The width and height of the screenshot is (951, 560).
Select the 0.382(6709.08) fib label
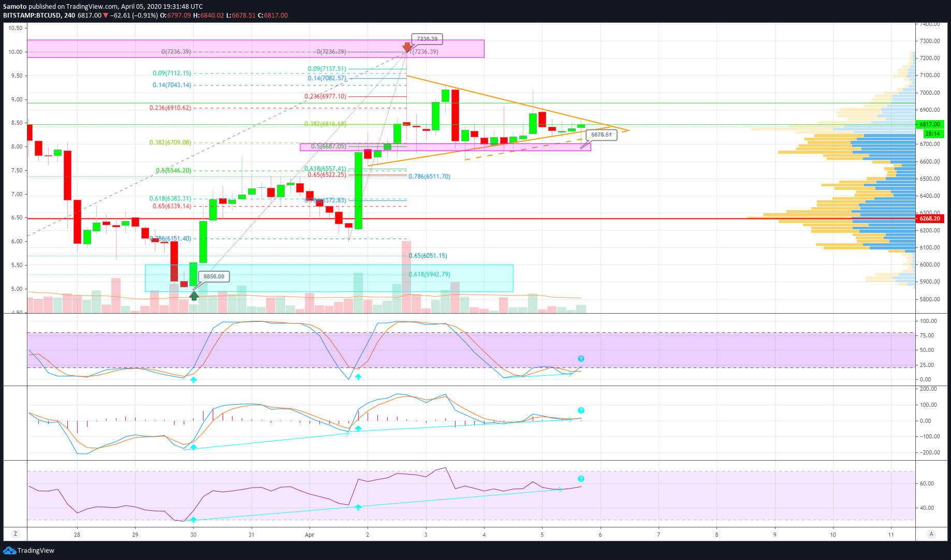[170, 142]
